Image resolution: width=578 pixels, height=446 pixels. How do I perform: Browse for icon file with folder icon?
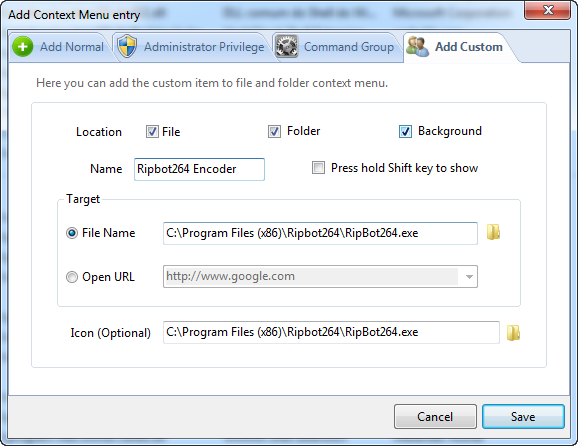click(513, 333)
